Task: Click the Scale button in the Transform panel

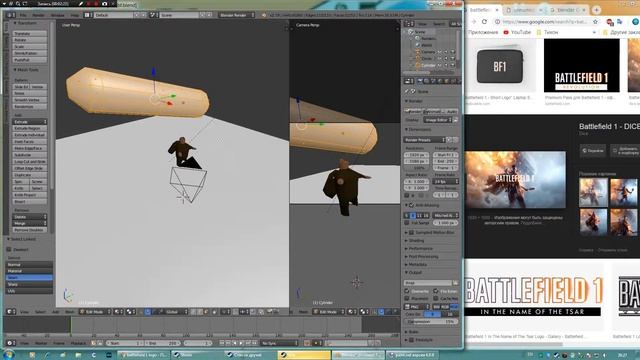Action: (29, 47)
